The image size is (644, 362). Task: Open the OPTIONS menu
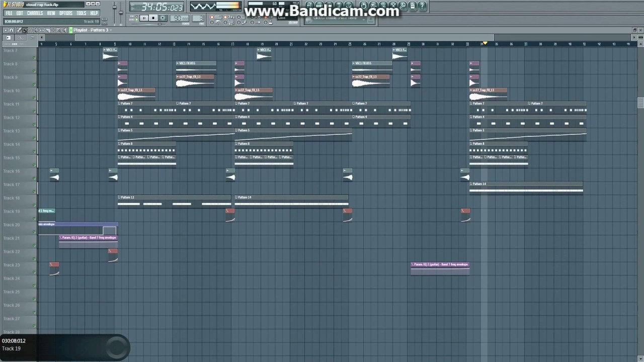[66, 13]
